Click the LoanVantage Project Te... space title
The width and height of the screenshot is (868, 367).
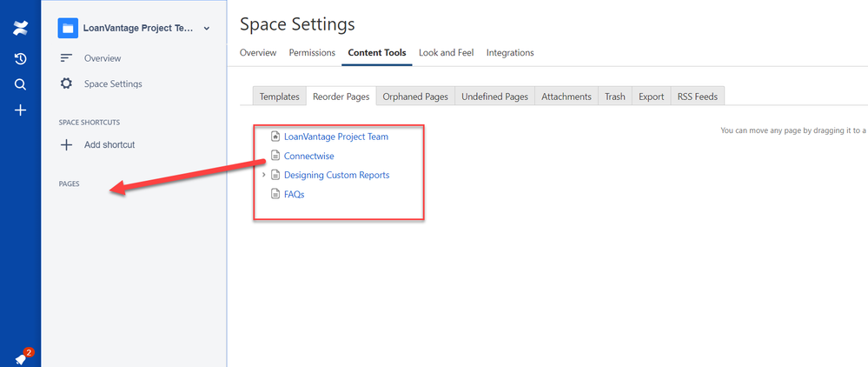138,29
